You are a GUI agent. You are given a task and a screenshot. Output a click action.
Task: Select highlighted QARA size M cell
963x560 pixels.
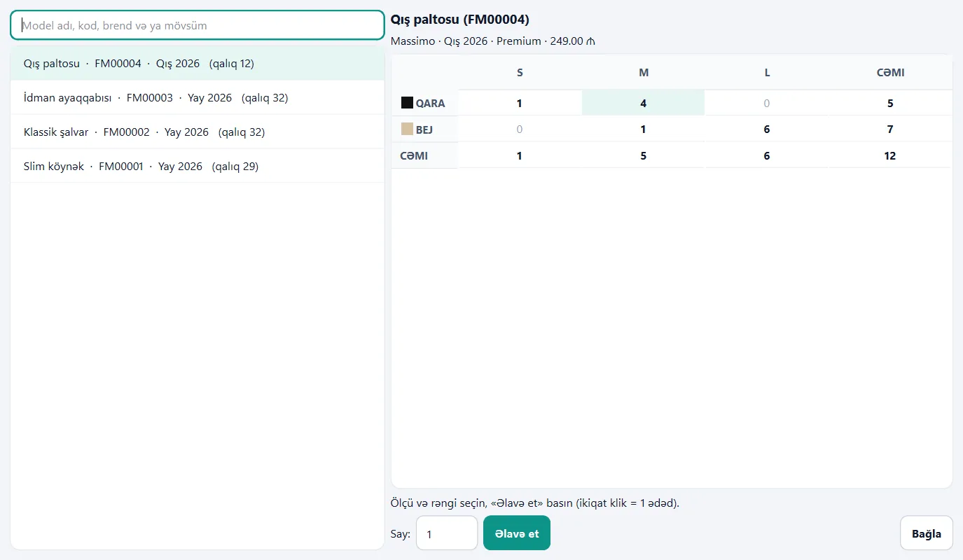click(643, 103)
